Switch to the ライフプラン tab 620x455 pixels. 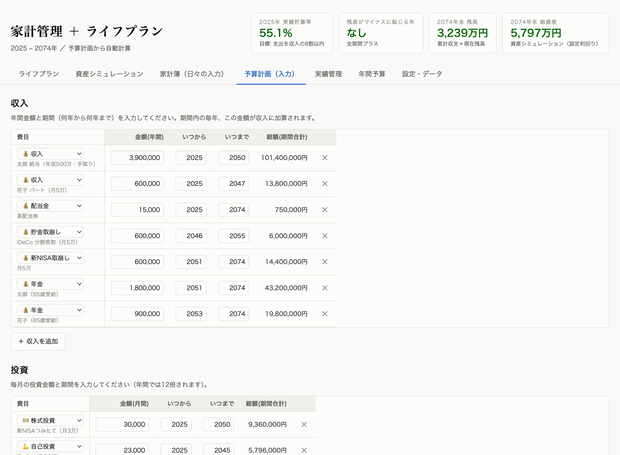[39, 74]
